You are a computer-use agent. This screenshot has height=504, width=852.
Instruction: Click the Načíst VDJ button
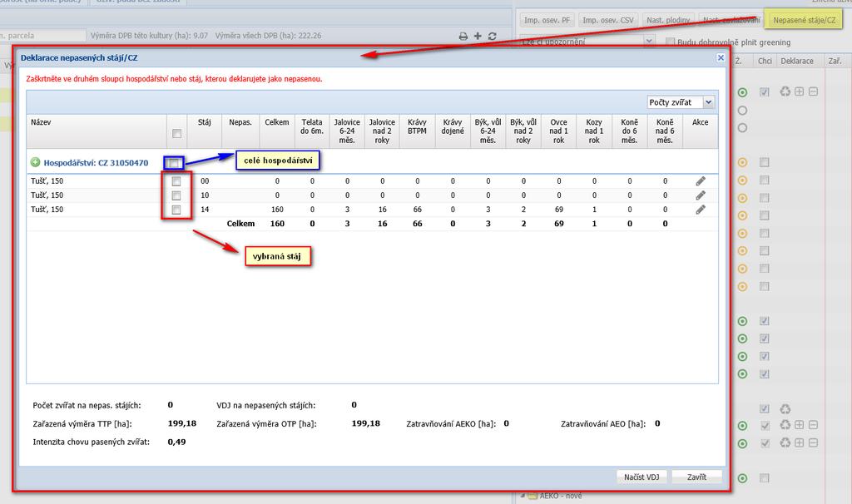(641, 477)
